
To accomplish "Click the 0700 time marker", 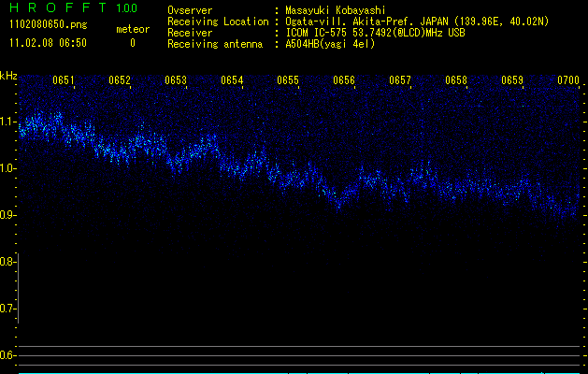I will (568, 80).
